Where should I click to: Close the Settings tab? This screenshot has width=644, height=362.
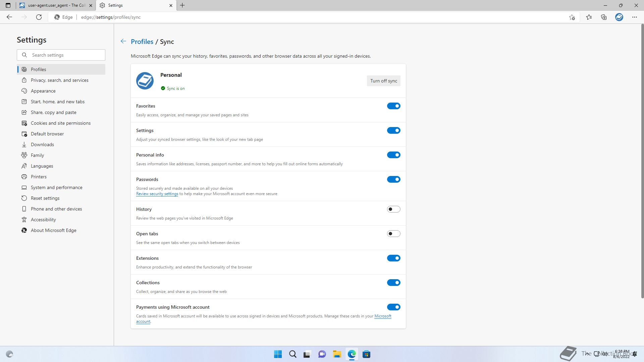coord(171,5)
